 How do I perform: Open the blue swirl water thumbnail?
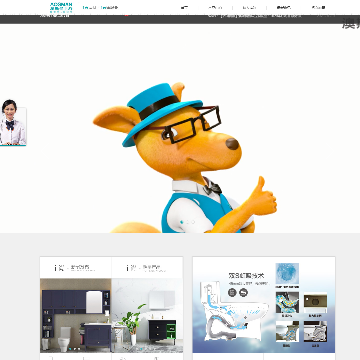click(287, 274)
